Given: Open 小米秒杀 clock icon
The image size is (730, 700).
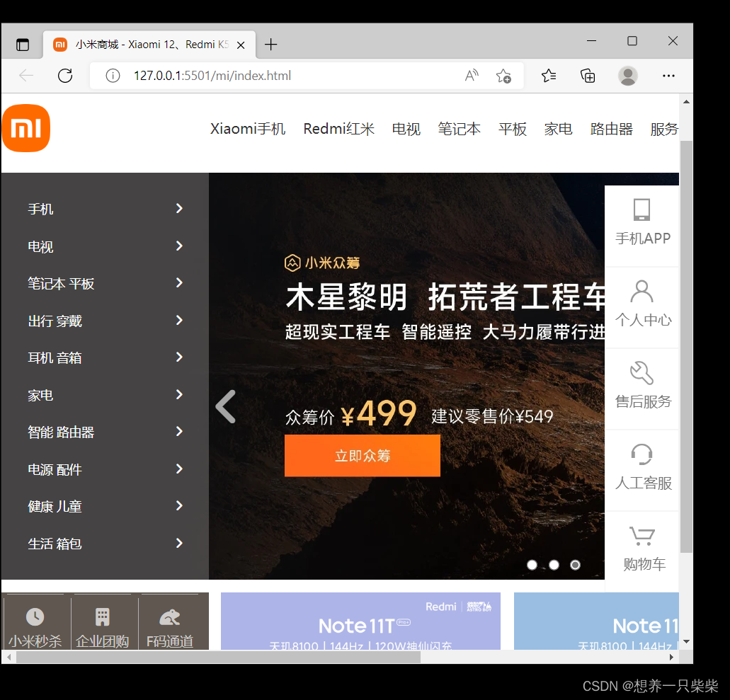Looking at the screenshot, I should [x=35, y=617].
